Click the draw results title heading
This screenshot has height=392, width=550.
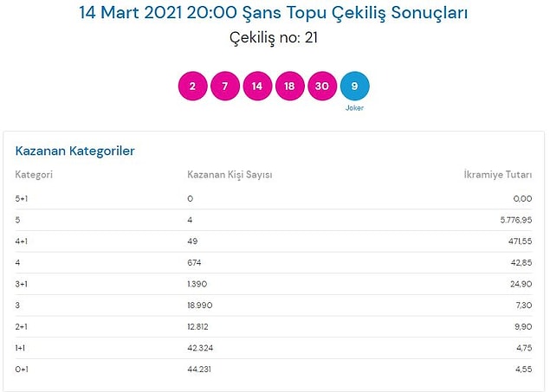click(273, 12)
